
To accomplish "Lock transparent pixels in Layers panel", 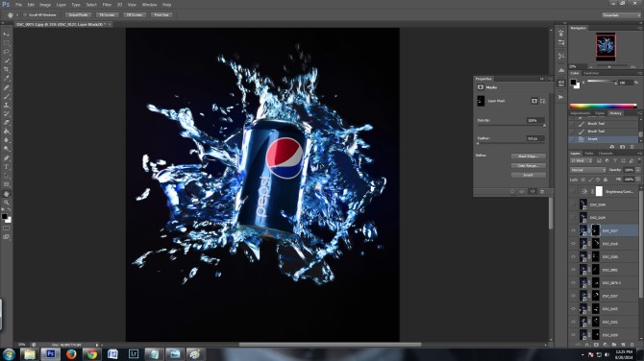I will pos(582,180).
